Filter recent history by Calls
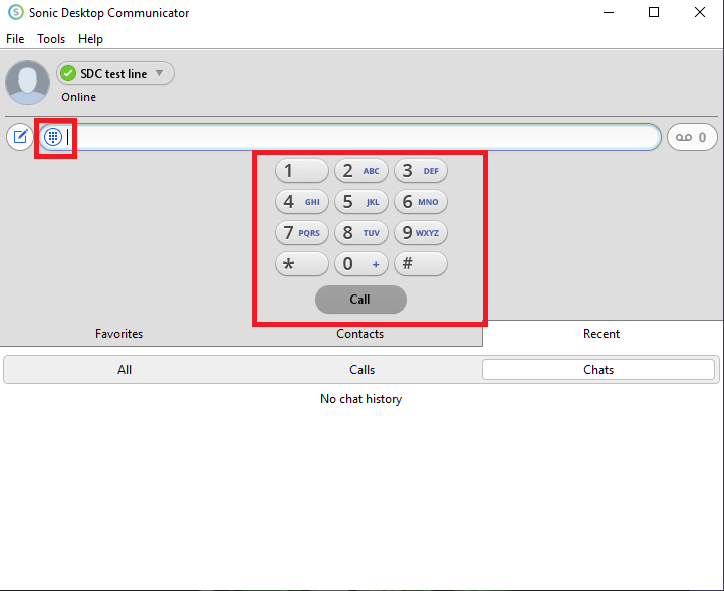Image resolution: width=724 pixels, height=591 pixels. click(362, 370)
